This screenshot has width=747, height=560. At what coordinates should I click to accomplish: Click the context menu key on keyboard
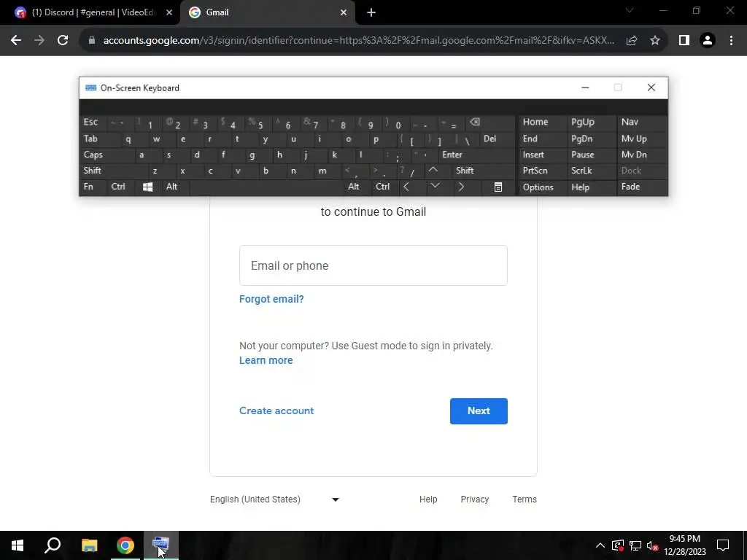[x=498, y=187]
